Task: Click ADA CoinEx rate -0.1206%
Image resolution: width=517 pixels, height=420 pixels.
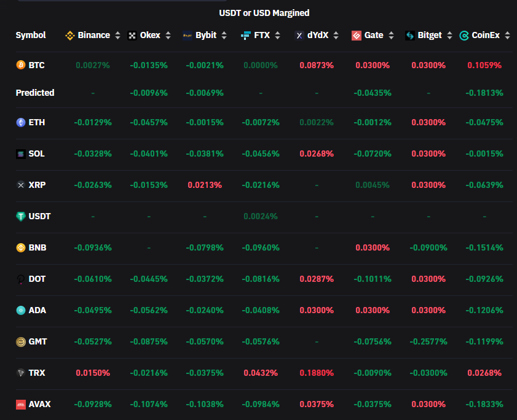Action: tap(484, 310)
